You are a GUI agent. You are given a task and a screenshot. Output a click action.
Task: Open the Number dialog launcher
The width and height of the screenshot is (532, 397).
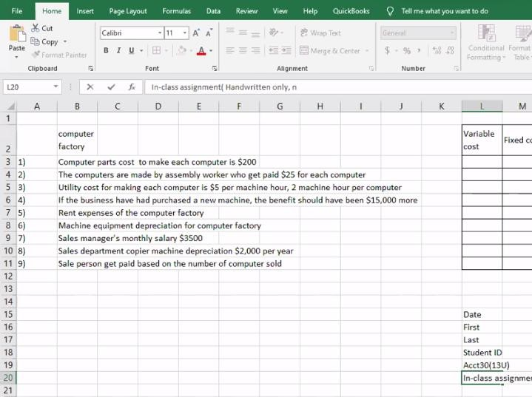pyautogui.click(x=457, y=69)
